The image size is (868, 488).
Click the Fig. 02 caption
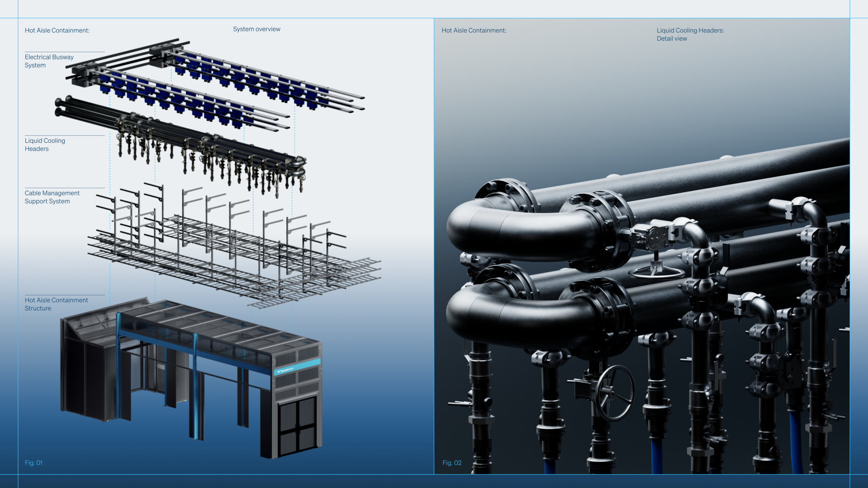[x=452, y=463]
